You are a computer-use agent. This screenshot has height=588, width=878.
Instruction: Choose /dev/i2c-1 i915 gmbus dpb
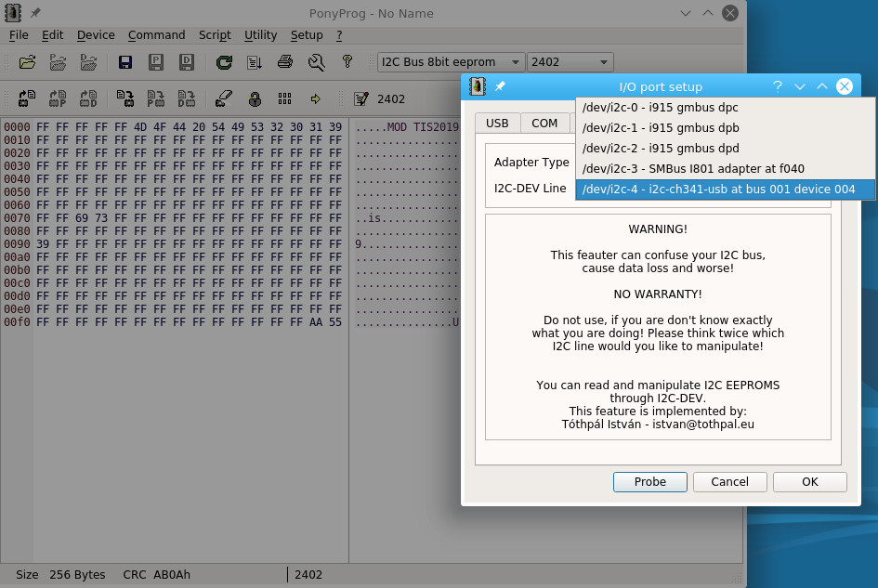coord(725,127)
